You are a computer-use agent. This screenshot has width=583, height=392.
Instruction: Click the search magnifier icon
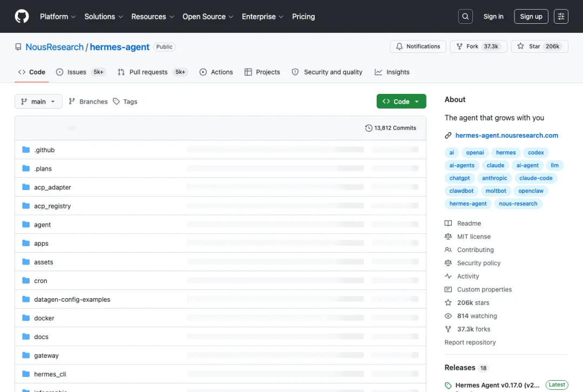click(x=465, y=16)
